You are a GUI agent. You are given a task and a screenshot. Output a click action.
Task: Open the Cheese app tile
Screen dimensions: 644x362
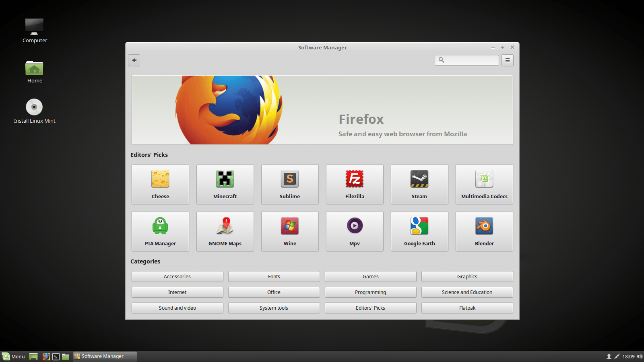coord(160,184)
